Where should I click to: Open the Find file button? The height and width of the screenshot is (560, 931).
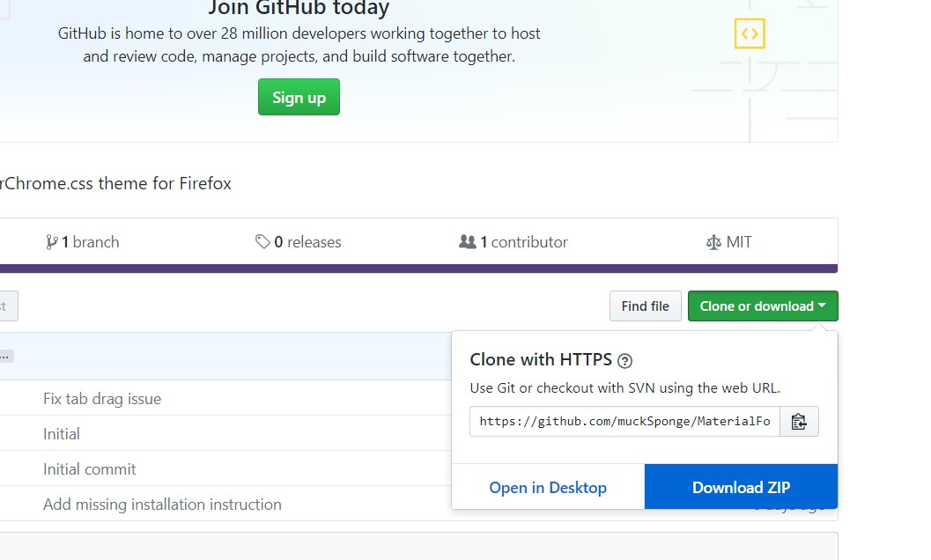645,306
